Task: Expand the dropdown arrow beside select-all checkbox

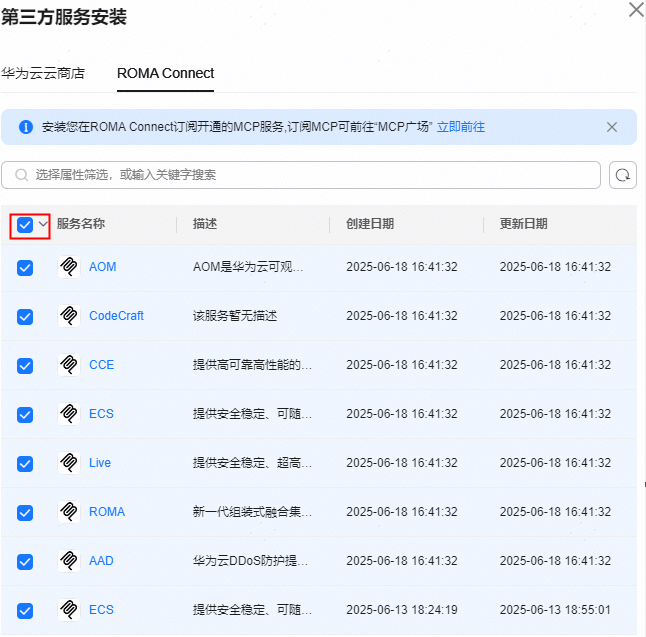Action: [x=43, y=225]
